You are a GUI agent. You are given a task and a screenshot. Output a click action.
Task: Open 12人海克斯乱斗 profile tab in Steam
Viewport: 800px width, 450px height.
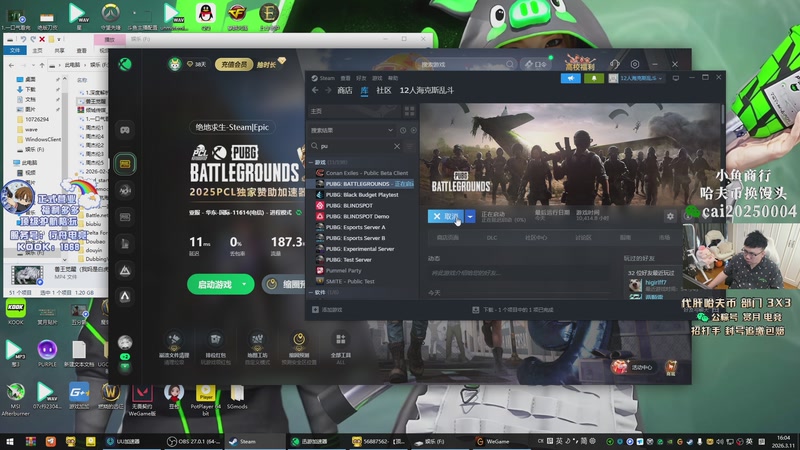click(x=427, y=90)
